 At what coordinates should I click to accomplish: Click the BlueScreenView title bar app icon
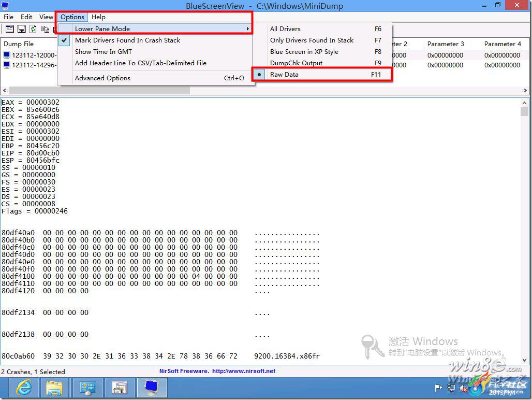[x=5, y=5]
